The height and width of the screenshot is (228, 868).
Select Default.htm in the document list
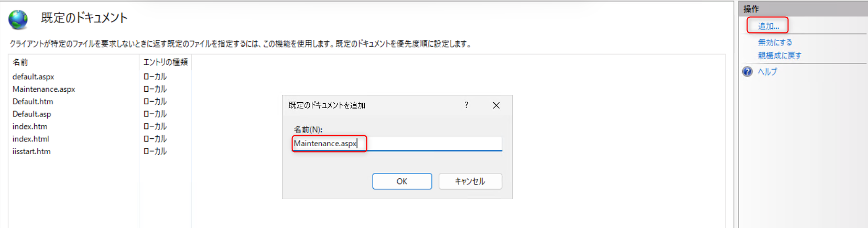[32, 102]
